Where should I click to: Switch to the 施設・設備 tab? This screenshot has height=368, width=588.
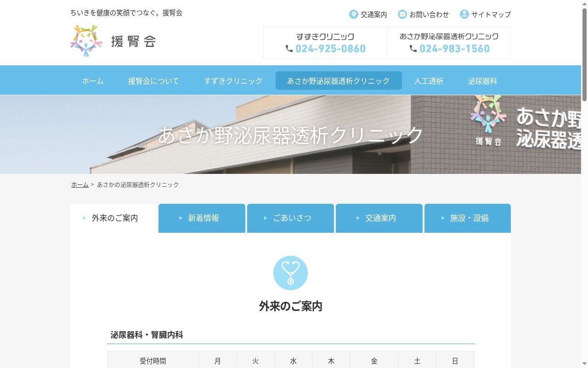point(468,218)
